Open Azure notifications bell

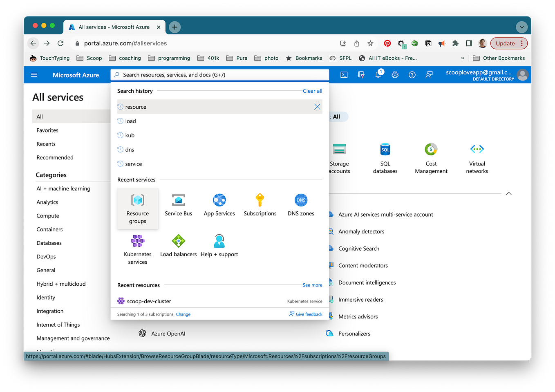tap(378, 75)
